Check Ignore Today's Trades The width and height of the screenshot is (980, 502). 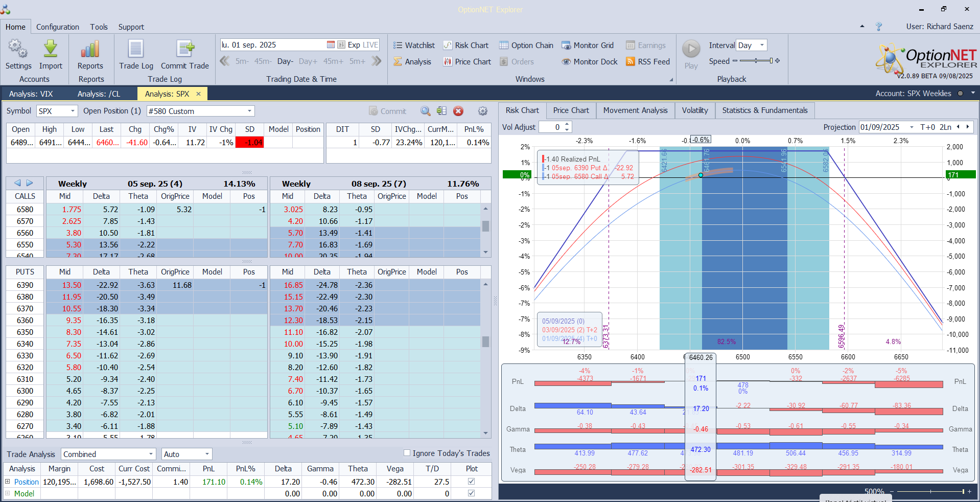[x=407, y=453]
